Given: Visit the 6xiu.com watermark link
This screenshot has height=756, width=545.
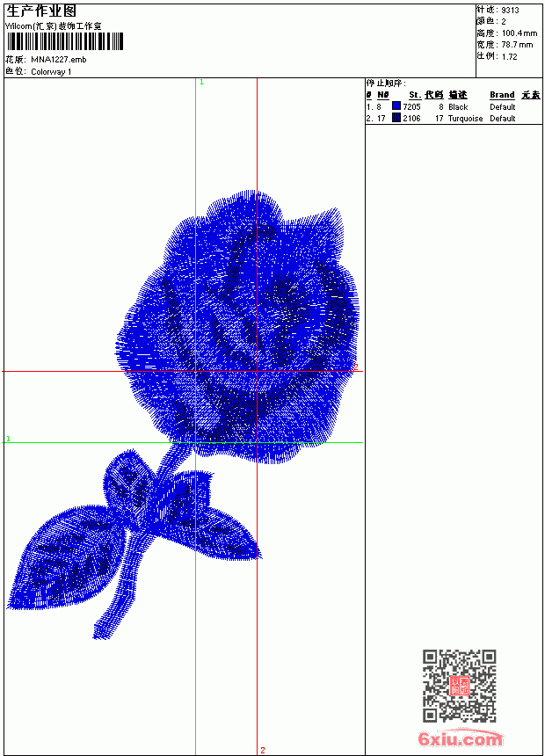Looking at the screenshot, I should tap(460, 738).
